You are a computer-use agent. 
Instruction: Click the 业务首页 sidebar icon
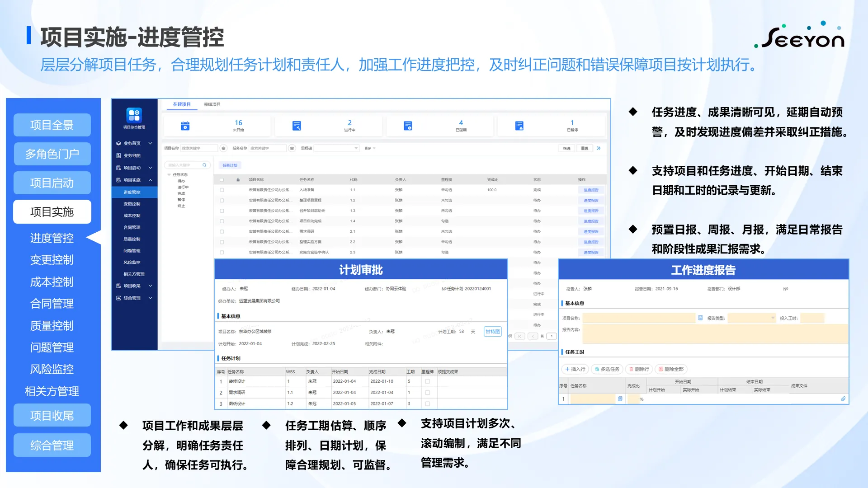point(118,143)
